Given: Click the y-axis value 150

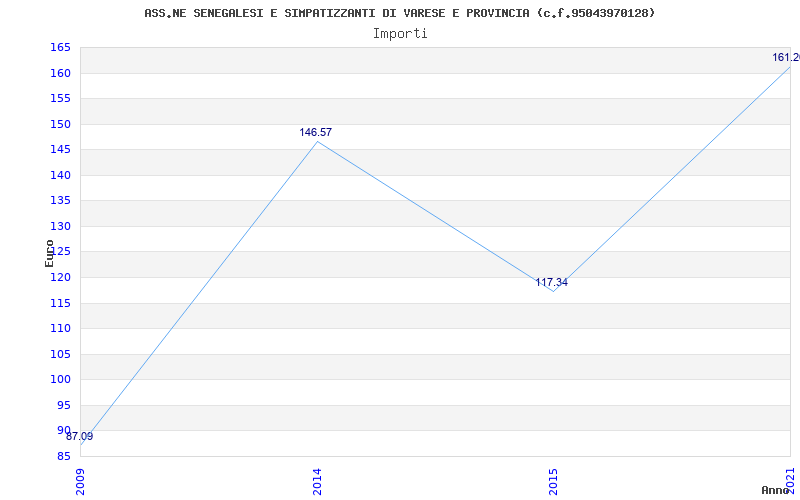Looking at the screenshot, I should click(x=60, y=124).
